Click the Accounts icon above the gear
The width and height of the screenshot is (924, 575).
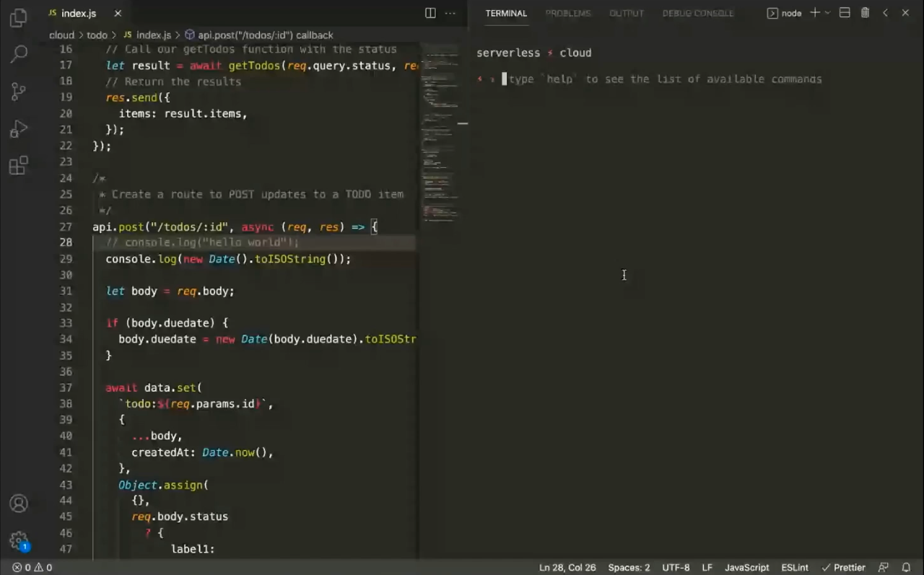click(x=18, y=503)
